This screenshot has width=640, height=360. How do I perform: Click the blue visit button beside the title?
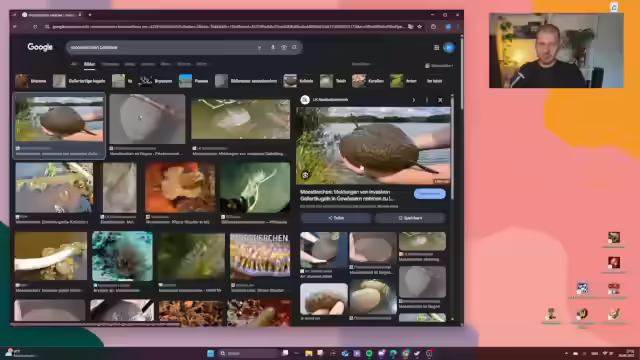click(429, 194)
